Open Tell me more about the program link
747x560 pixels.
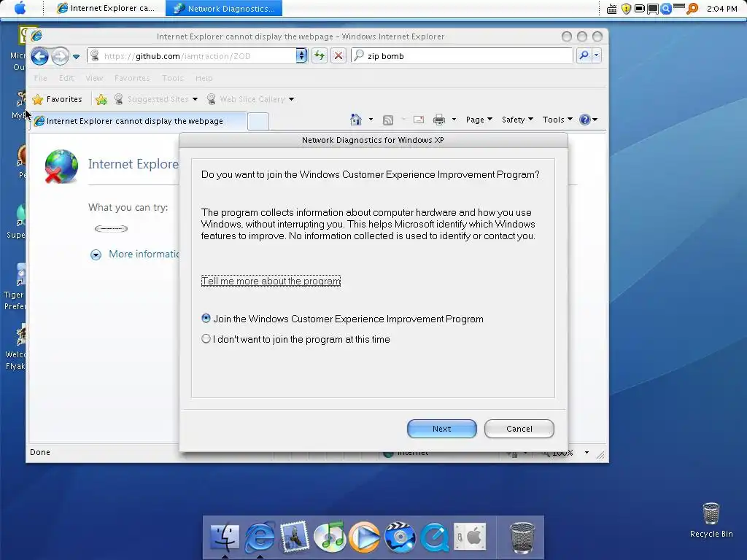pos(271,281)
